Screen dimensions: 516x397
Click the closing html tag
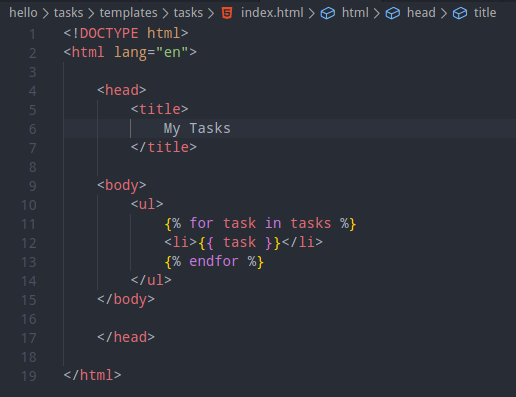click(x=92, y=375)
